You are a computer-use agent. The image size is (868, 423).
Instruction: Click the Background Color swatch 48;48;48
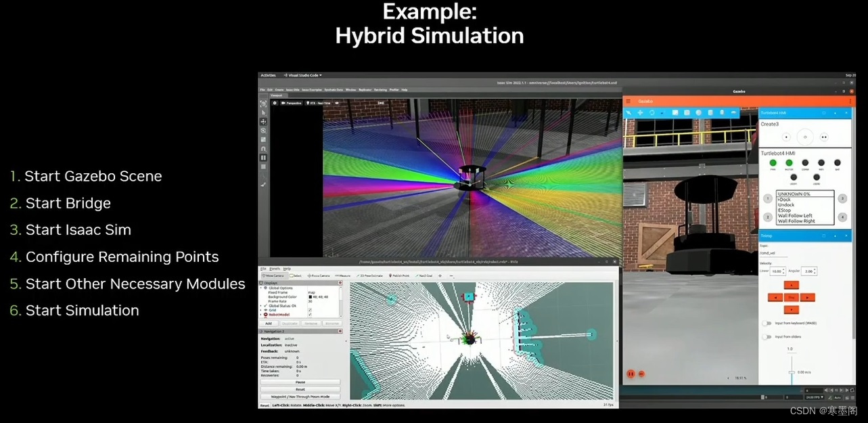[x=310, y=296]
